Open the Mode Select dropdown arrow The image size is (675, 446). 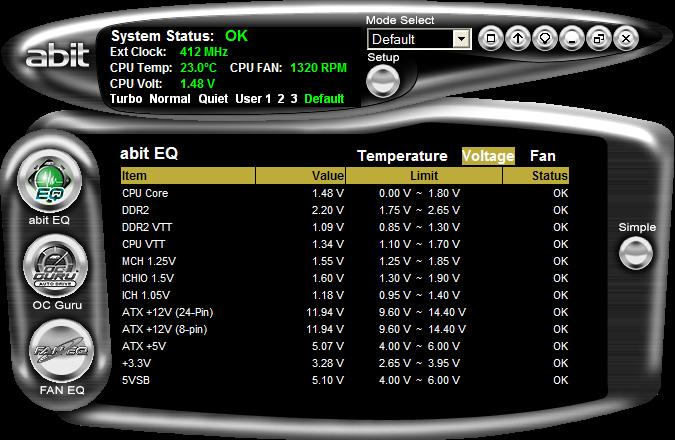[461, 39]
